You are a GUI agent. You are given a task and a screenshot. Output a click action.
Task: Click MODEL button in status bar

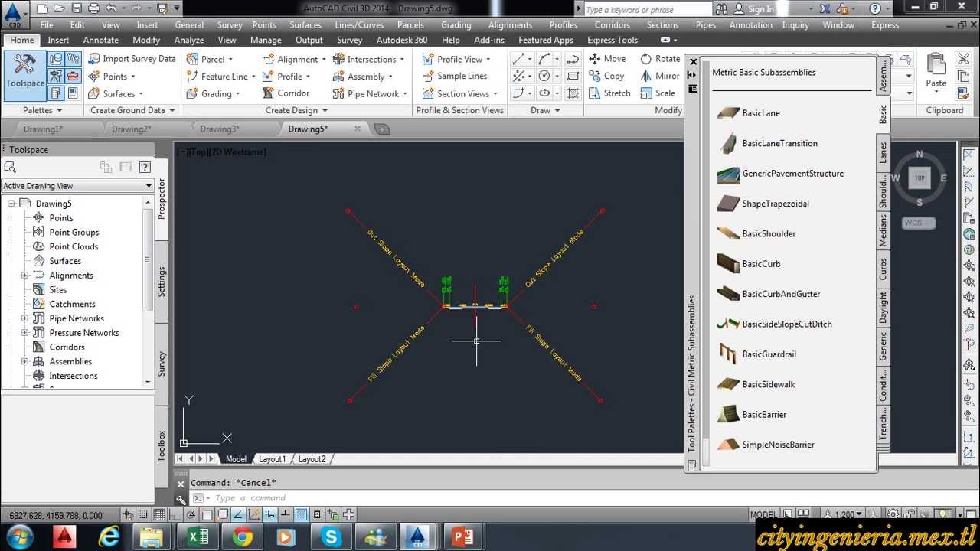763,515
